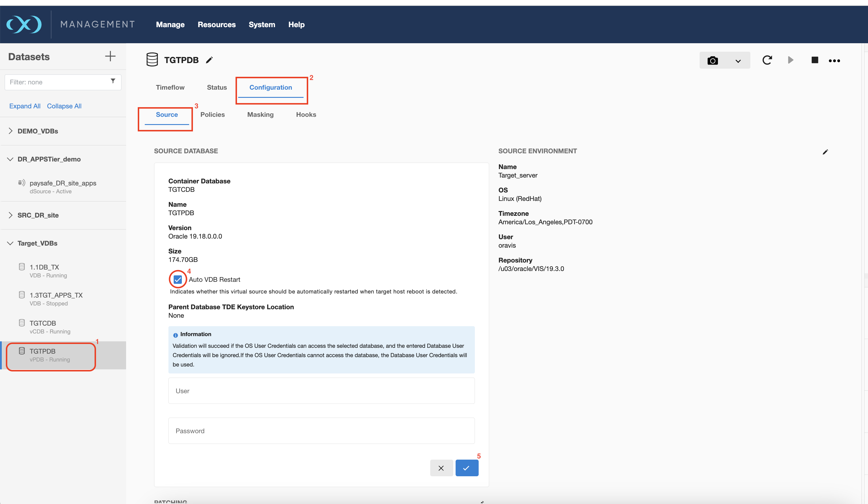Expand the SRC_DR_site group
This screenshot has width=868, height=504.
tap(10, 215)
